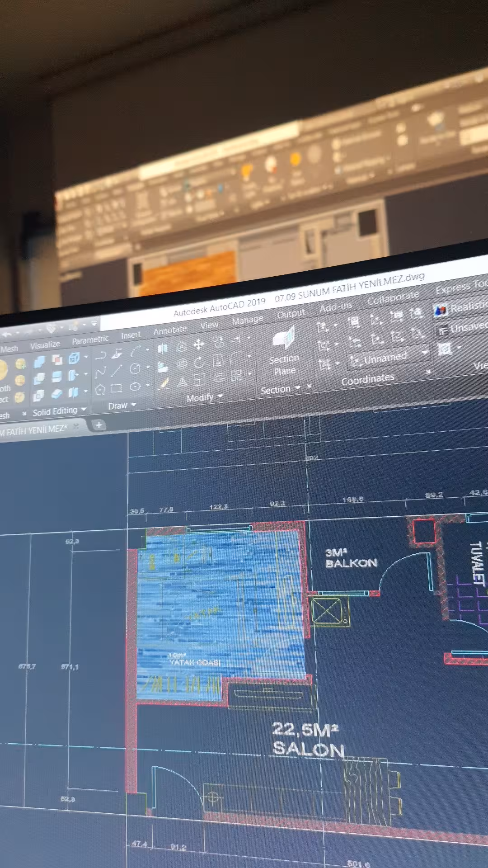Click the 22,5M² SALON label in drawing
Viewport: 488px width, 868px height.
[308, 740]
